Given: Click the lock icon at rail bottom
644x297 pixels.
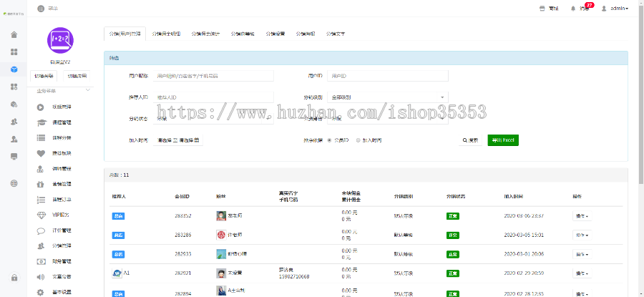Looking at the screenshot, I should point(14,278).
